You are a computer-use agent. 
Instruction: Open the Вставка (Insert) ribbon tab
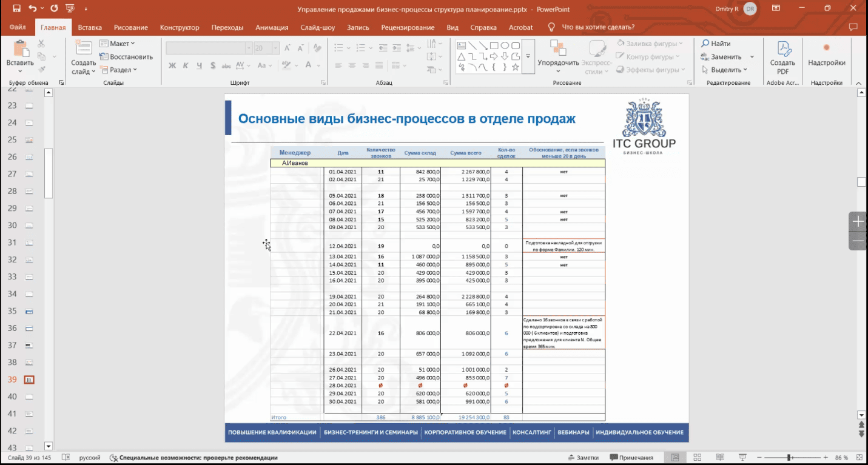pos(90,27)
